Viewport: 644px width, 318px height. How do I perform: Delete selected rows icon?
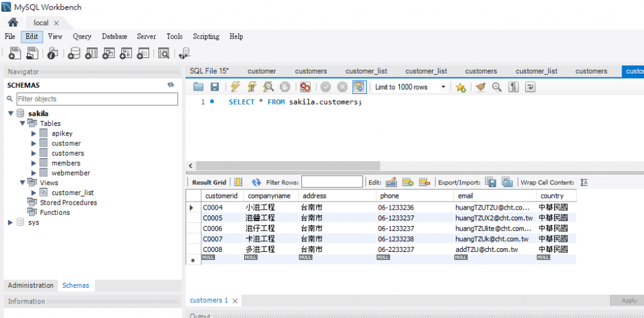[425, 182]
